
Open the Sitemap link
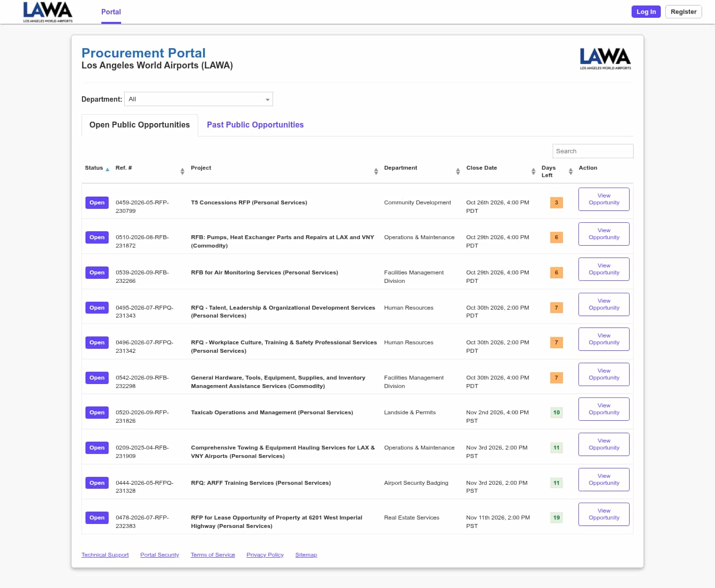(306, 555)
